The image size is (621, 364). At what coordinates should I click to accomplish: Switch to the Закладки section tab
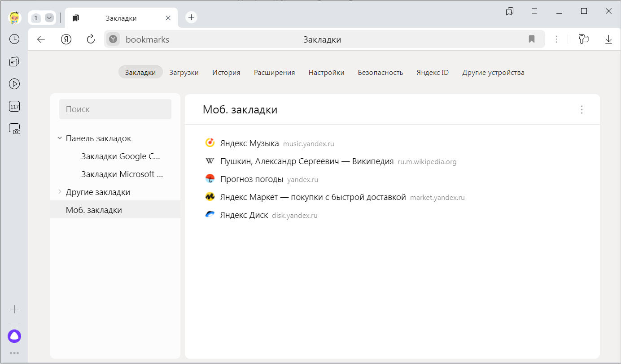pyautogui.click(x=140, y=72)
